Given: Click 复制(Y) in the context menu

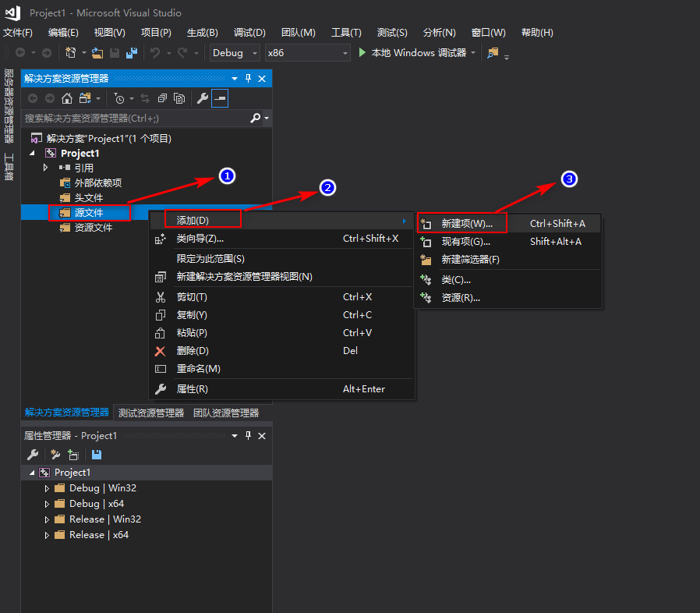Looking at the screenshot, I should tap(280, 315).
